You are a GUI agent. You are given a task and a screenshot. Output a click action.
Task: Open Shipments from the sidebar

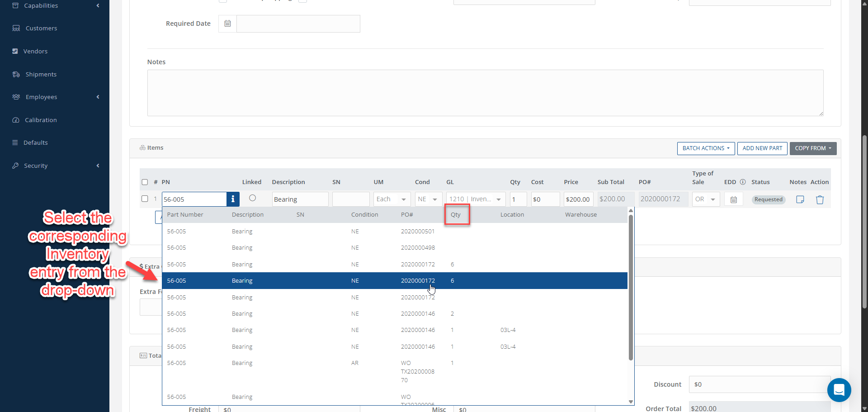[x=41, y=74]
